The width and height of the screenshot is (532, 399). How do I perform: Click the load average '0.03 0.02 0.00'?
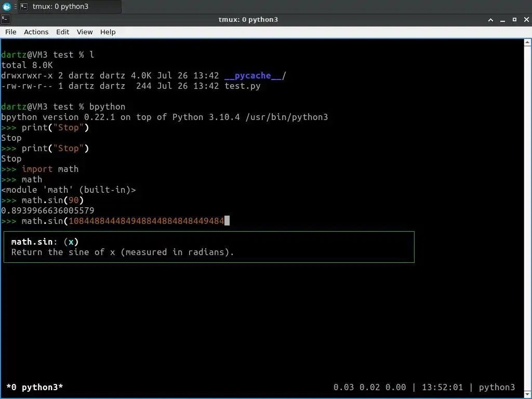click(x=369, y=387)
